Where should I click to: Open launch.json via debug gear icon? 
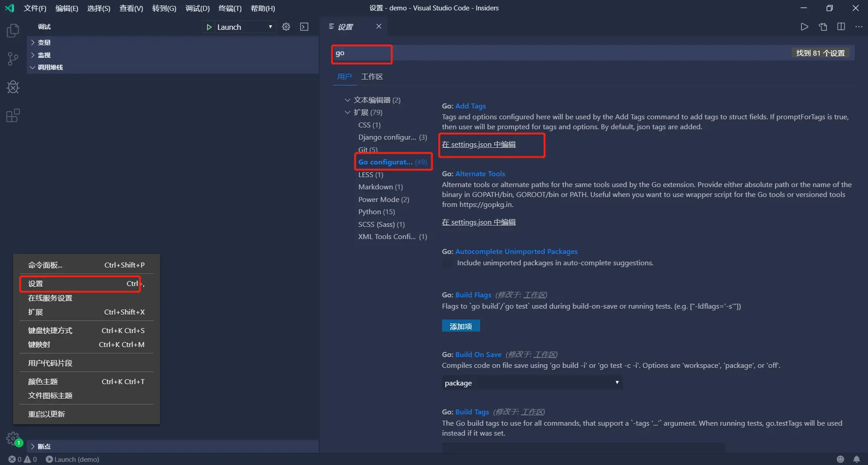point(286,27)
